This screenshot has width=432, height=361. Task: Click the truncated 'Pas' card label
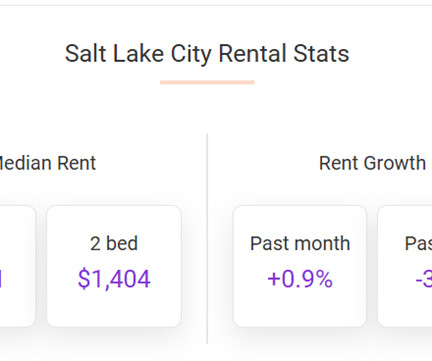[x=418, y=243]
